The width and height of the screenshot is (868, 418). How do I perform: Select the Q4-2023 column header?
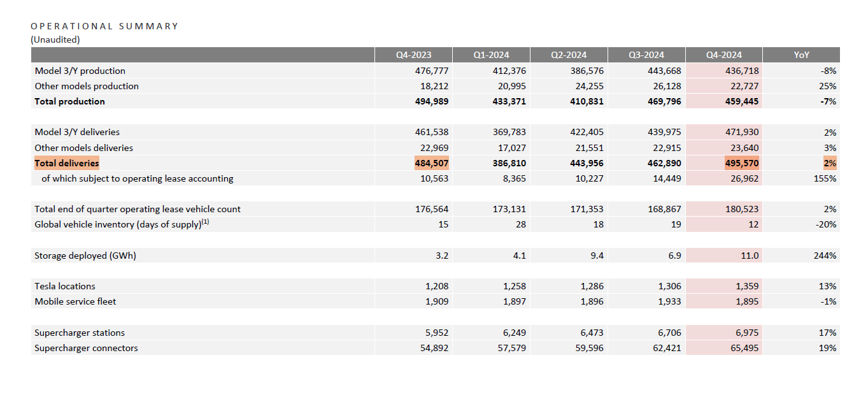[413, 55]
